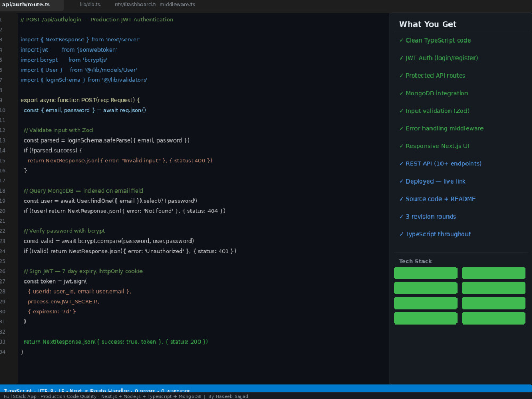This screenshot has width=532, height=399.
Task: Click the expiresIn '7d' line
Action: (52, 312)
